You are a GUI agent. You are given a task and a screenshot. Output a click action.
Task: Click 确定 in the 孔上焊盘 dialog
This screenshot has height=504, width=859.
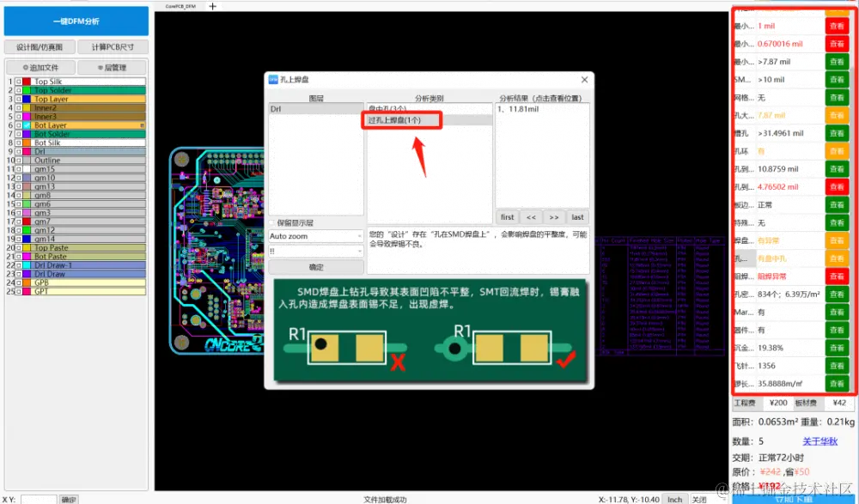(316, 267)
